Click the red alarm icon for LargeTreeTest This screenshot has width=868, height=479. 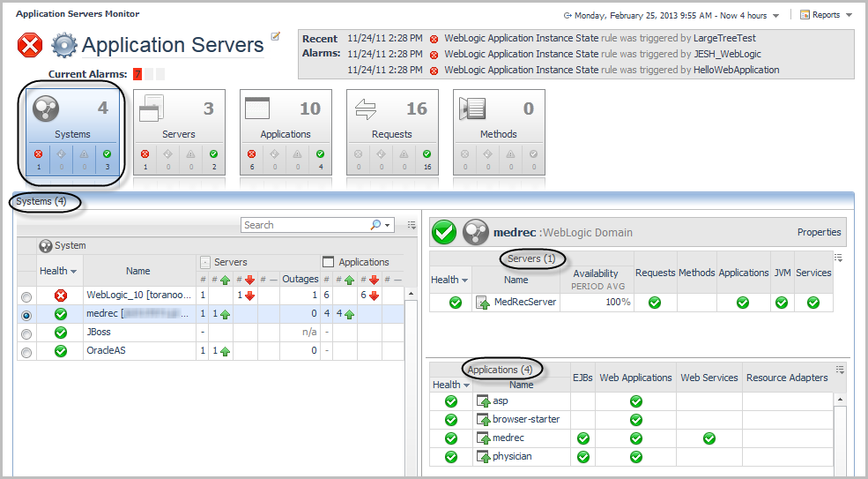(434, 39)
